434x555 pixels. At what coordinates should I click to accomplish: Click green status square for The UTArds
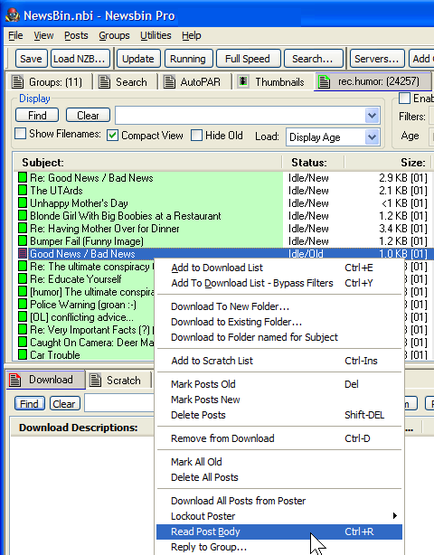pyautogui.click(x=22, y=190)
